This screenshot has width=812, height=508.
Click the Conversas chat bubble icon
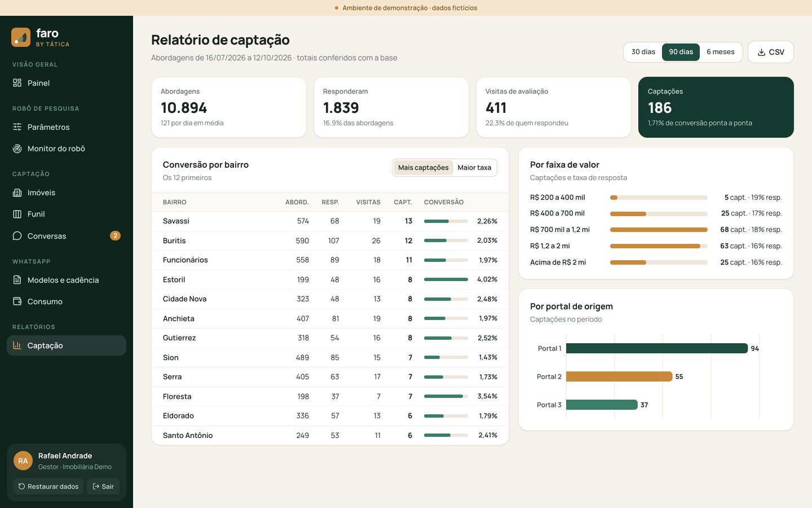coord(17,236)
